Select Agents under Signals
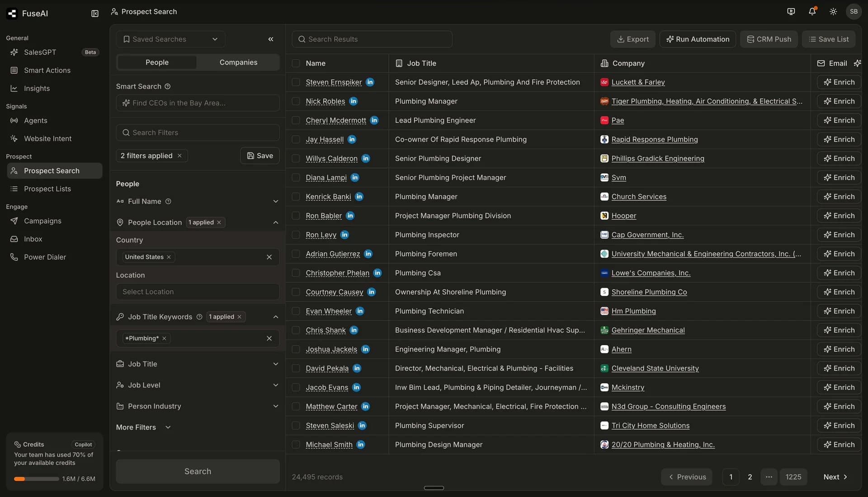The height and width of the screenshot is (497, 868). (x=35, y=121)
